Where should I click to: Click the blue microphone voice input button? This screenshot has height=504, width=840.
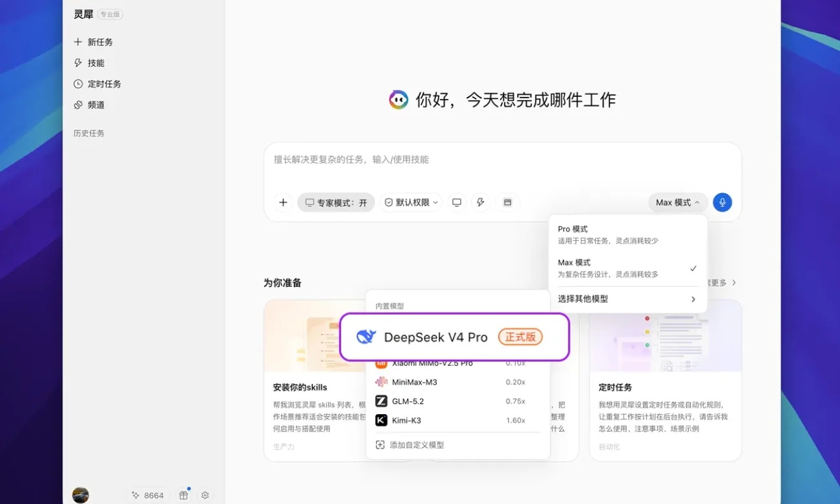(722, 202)
